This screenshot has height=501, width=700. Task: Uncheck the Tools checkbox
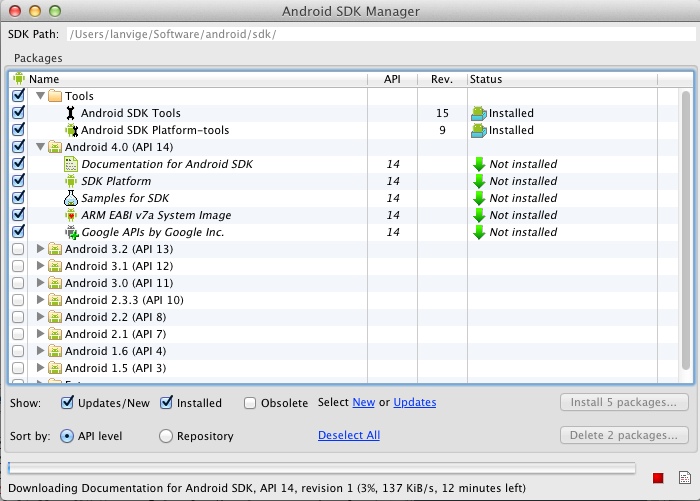(18, 95)
